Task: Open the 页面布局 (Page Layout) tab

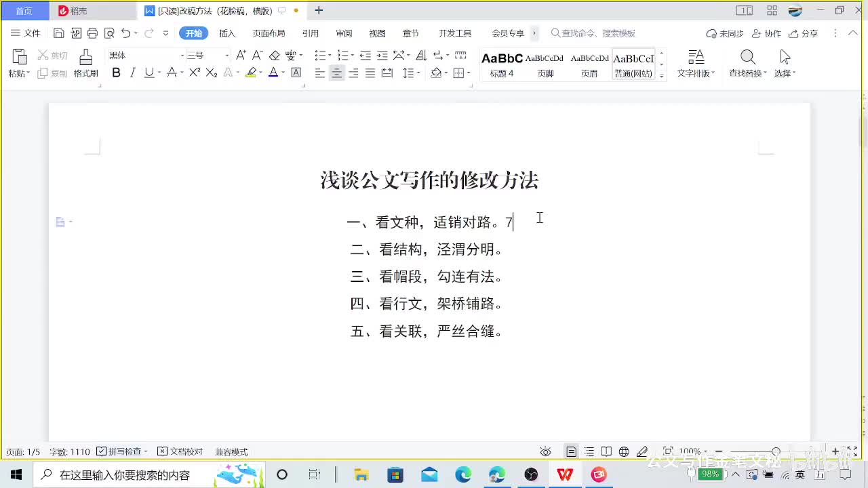Action: pos(269,33)
